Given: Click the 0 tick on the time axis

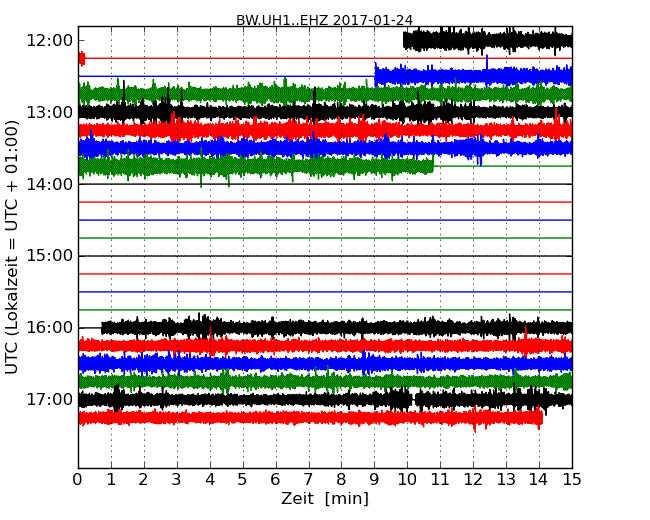Looking at the screenshot, I should (78, 479).
